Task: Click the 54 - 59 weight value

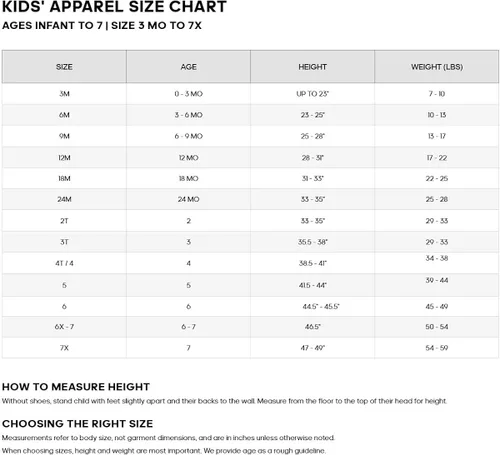Action: click(437, 348)
